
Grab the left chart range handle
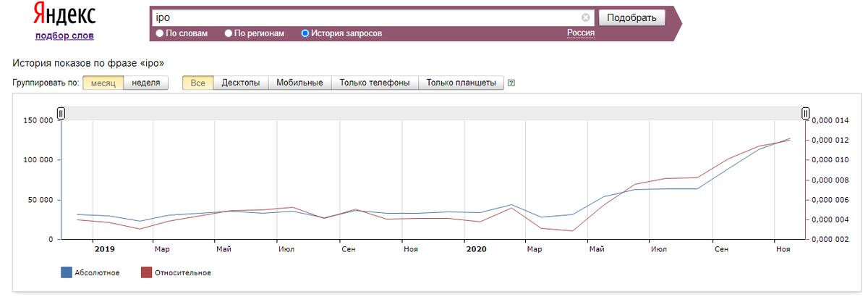[61, 113]
